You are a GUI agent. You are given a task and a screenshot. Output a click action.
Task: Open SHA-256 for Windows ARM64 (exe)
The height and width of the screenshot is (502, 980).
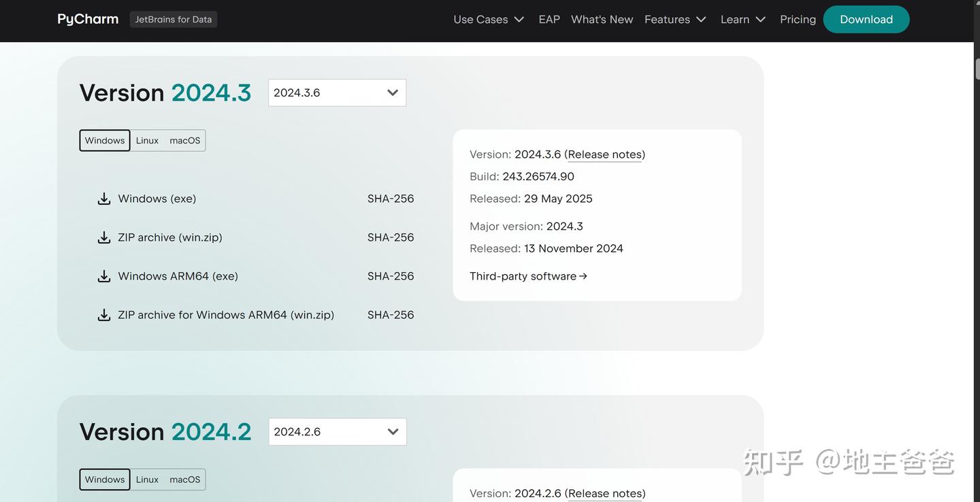391,276
